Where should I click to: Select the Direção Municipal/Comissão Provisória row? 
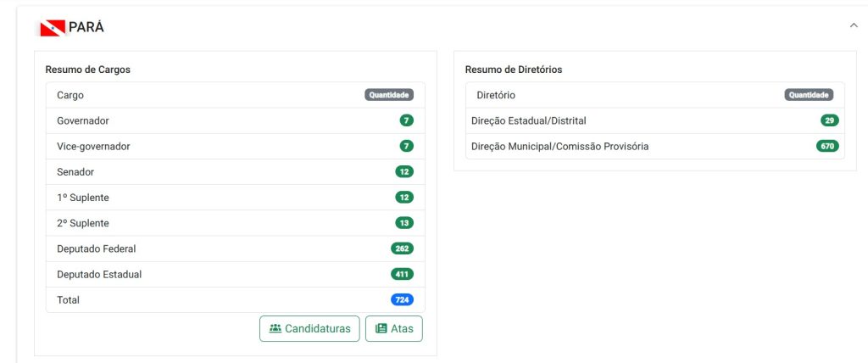click(655, 147)
